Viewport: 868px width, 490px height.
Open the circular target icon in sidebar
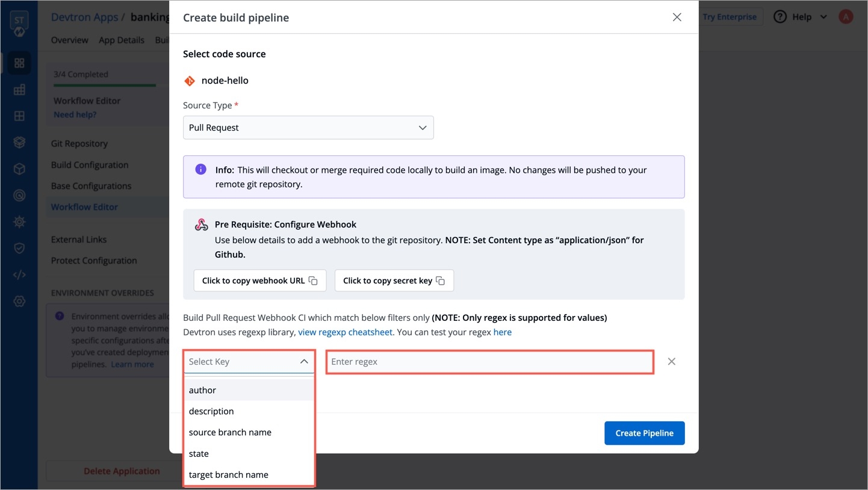pyautogui.click(x=19, y=196)
